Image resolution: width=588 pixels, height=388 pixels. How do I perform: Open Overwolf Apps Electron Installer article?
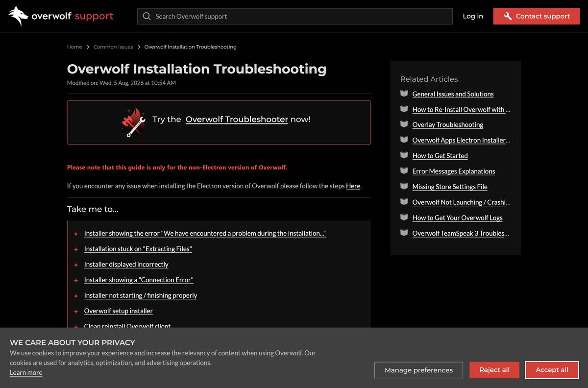click(461, 140)
